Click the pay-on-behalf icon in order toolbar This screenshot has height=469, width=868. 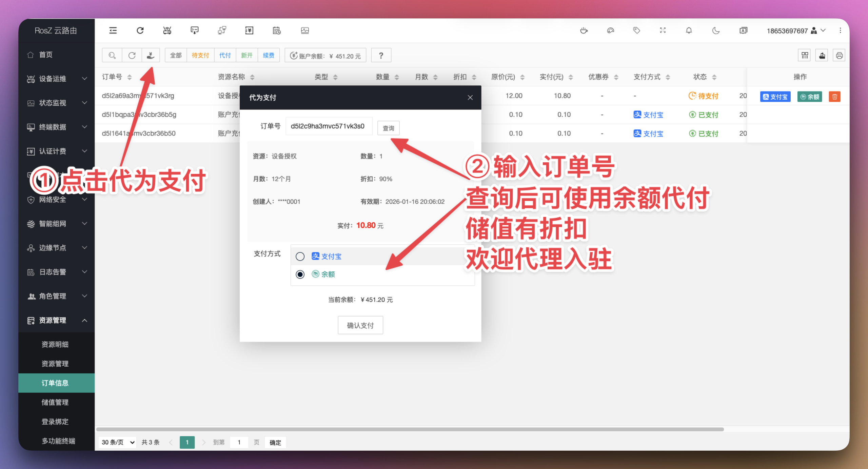tap(151, 55)
